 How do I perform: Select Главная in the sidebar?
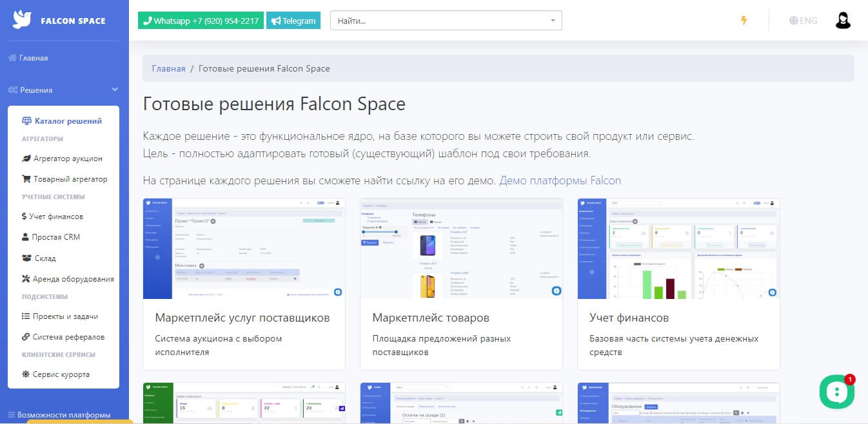point(34,58)
